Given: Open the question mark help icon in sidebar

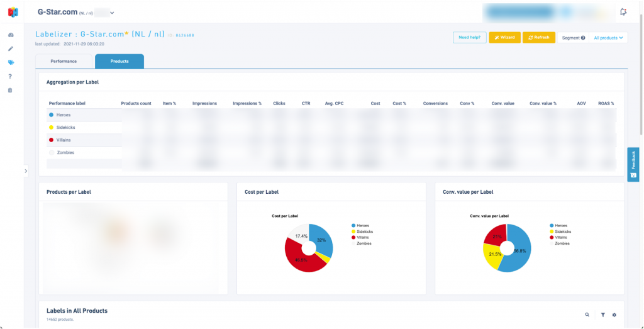Looking at the screenshot, I should [x=11, y=76].
